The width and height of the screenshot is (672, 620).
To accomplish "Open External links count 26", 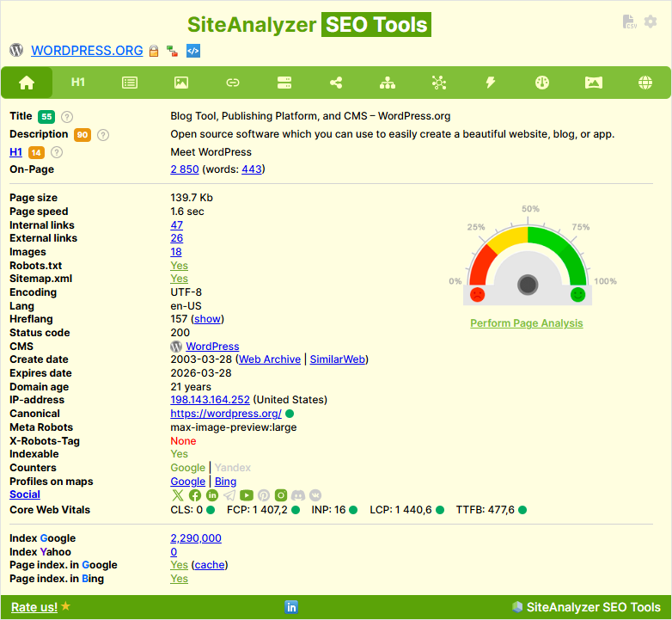I will pyautogui.click(x=176, y=238).
